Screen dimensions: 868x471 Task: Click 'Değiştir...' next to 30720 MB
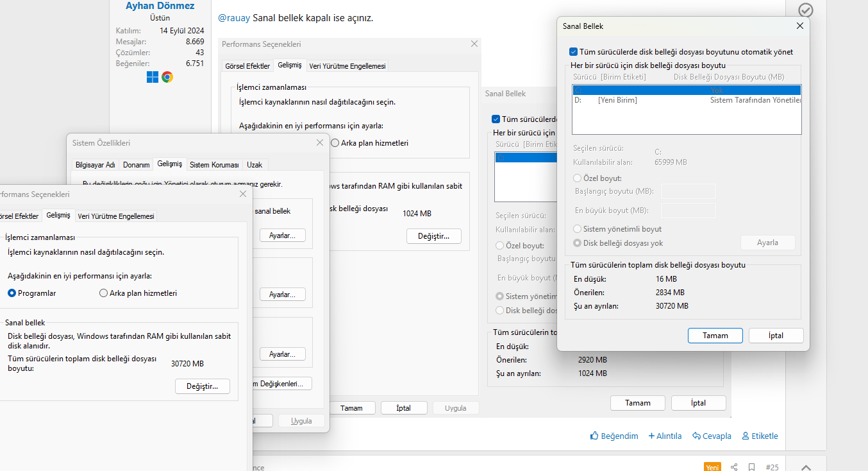click(203, 386)
